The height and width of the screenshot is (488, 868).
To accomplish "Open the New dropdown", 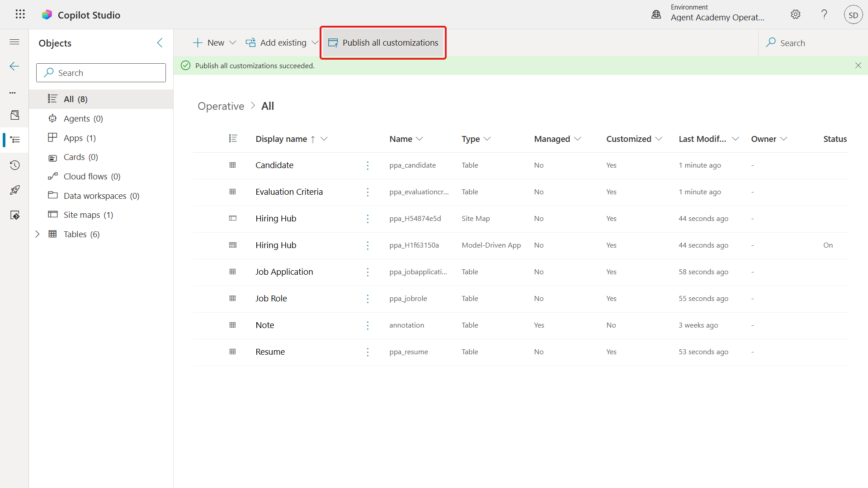I will (x=214, y=43).
